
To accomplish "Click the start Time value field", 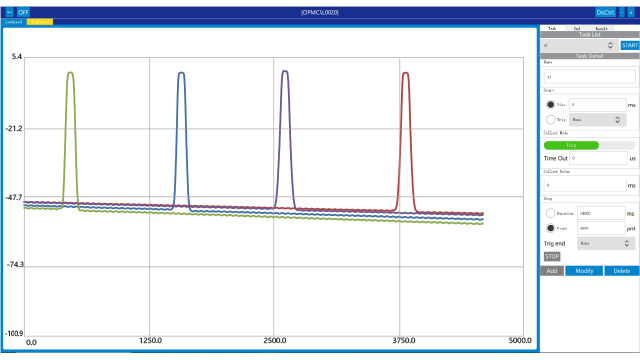I will (598, 105).
